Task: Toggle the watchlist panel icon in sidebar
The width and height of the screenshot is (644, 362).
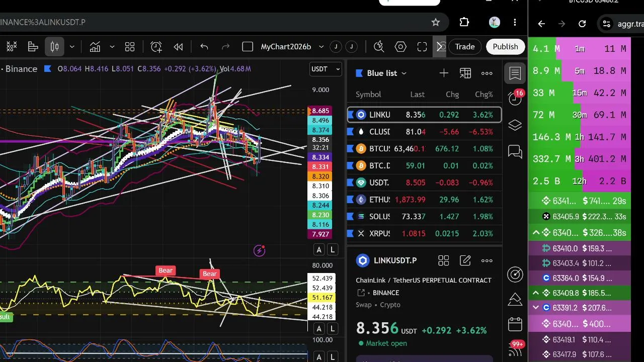Action: (515, 73)
